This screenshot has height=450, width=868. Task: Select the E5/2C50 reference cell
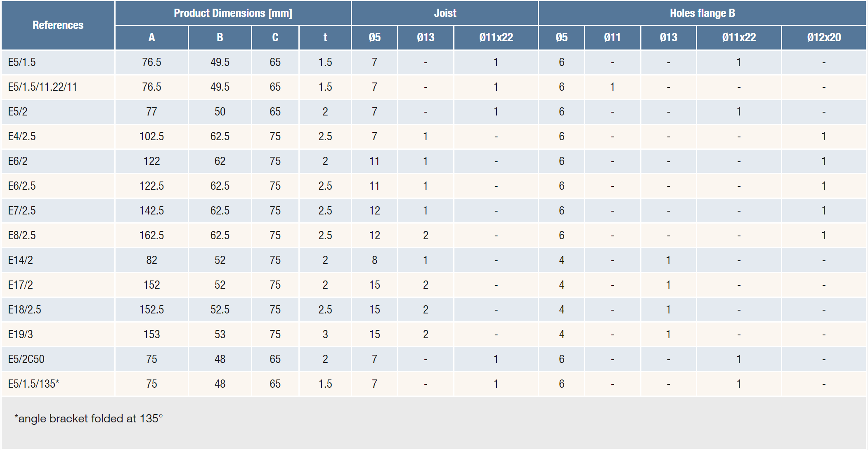(x=26, y=359)
